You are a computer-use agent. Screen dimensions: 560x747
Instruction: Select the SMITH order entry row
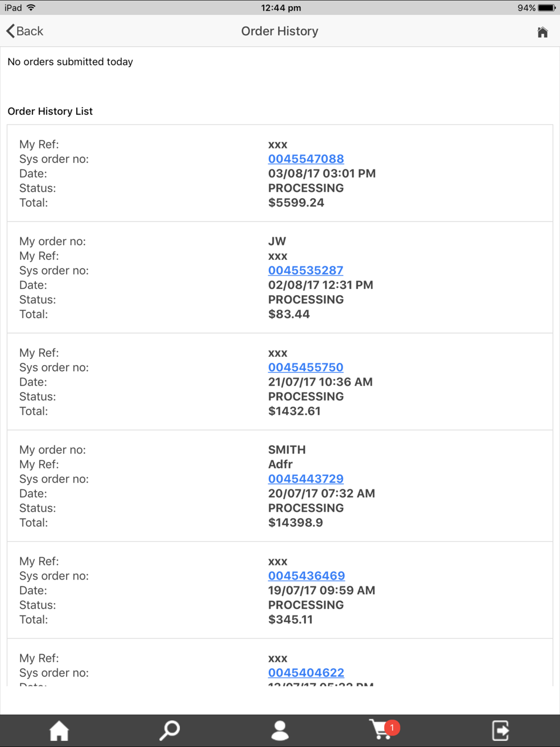point(280,486)
